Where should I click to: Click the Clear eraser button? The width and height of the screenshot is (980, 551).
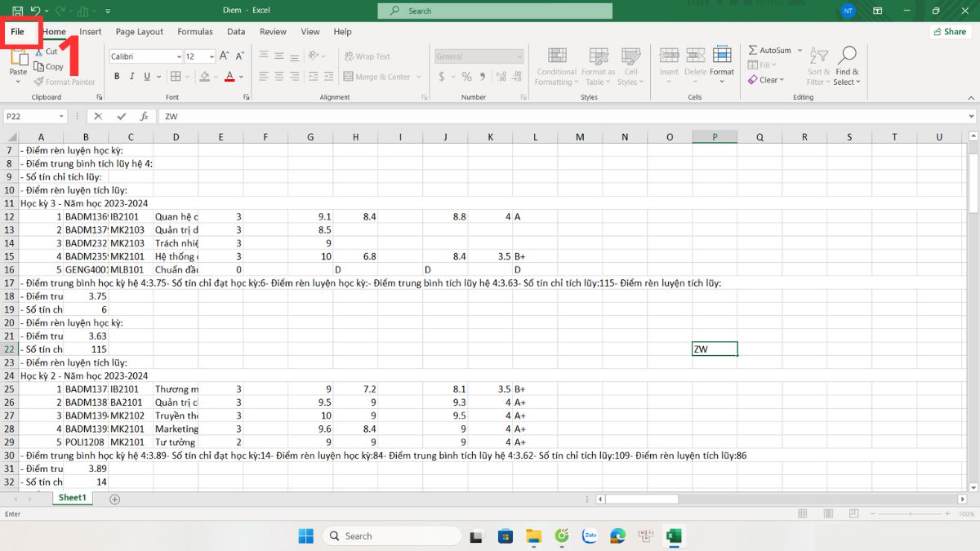[x=766, y=80]
